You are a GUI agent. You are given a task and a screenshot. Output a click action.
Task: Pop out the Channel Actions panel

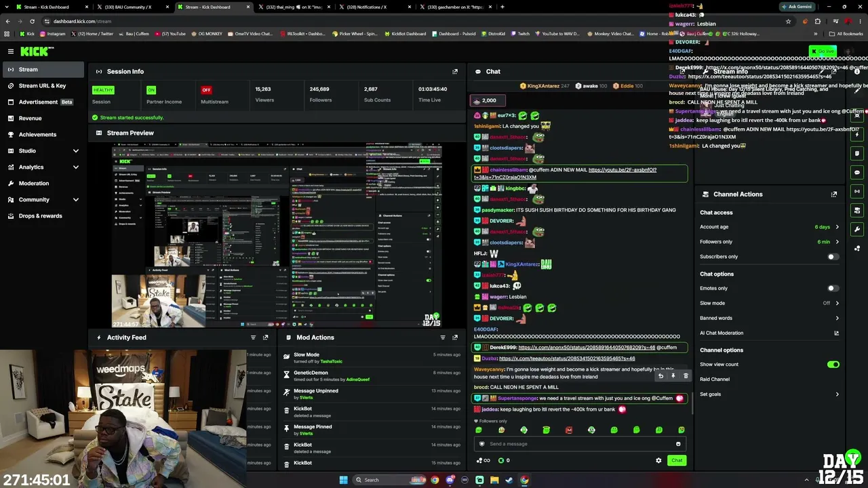point(834,194)
